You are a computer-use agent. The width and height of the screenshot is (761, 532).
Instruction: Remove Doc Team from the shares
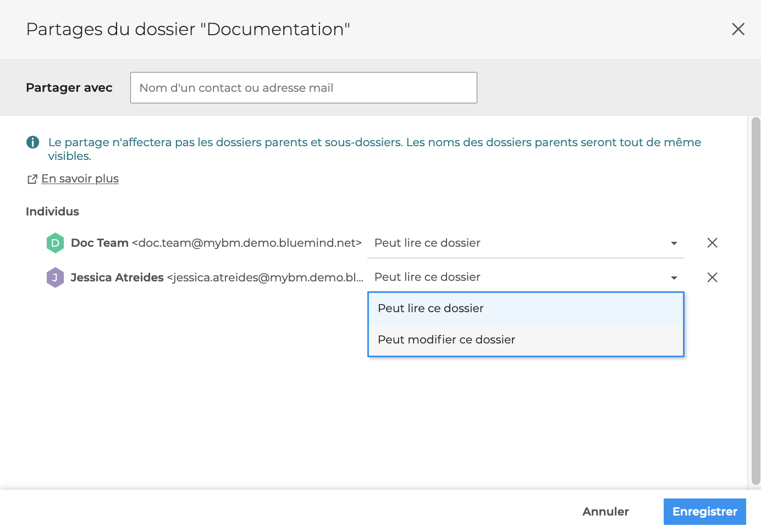point(712,243)
